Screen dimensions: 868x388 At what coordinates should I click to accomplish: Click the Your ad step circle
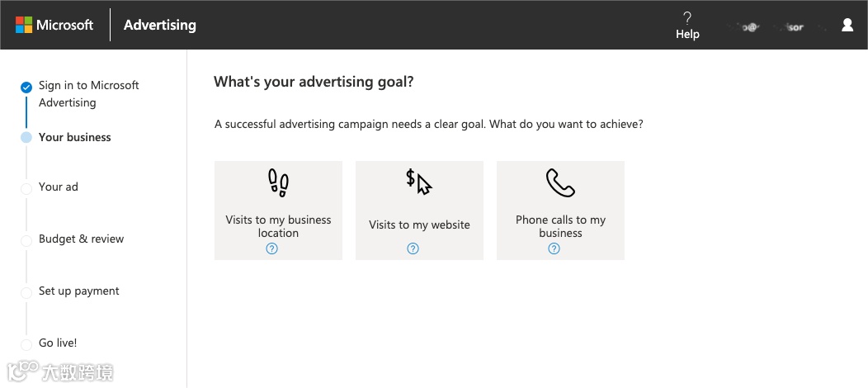click(x=26, y=188)
